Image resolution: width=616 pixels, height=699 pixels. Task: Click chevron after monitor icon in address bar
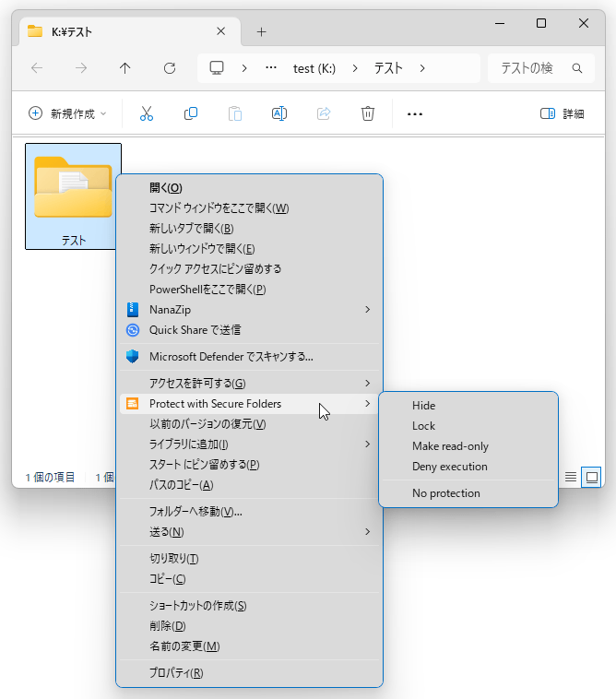[244, 68]
